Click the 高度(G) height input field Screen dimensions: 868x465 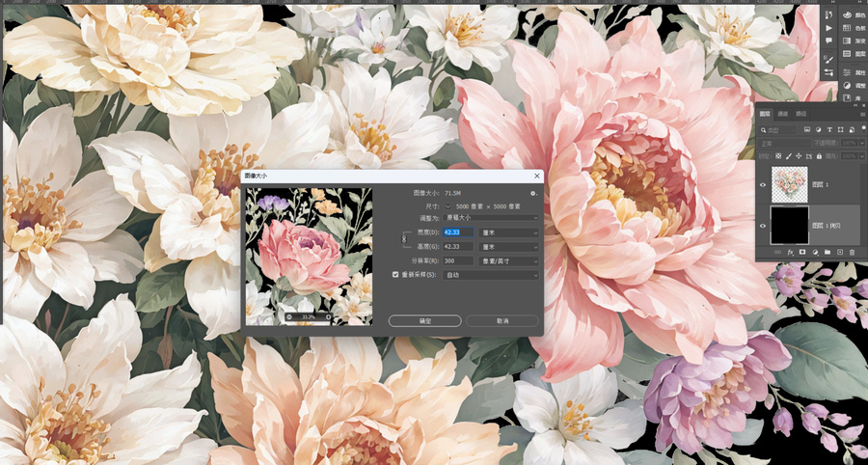pos(458,246)
